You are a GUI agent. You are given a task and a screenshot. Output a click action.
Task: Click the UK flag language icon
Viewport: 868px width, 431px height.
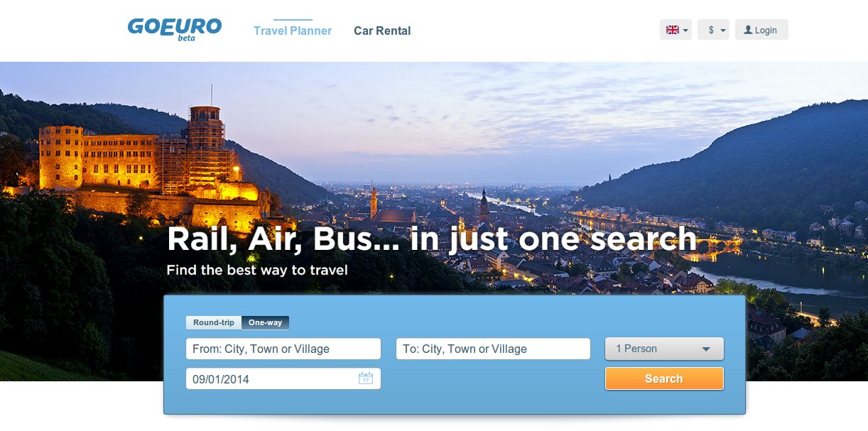pyautogui.click(x=673, y=30)
